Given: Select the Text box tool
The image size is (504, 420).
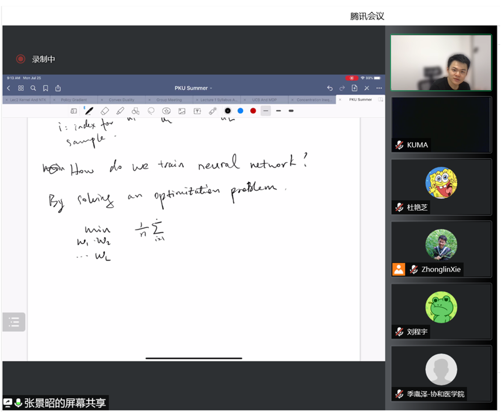Looking at the screenshot, I should click(x=197, y=111).
